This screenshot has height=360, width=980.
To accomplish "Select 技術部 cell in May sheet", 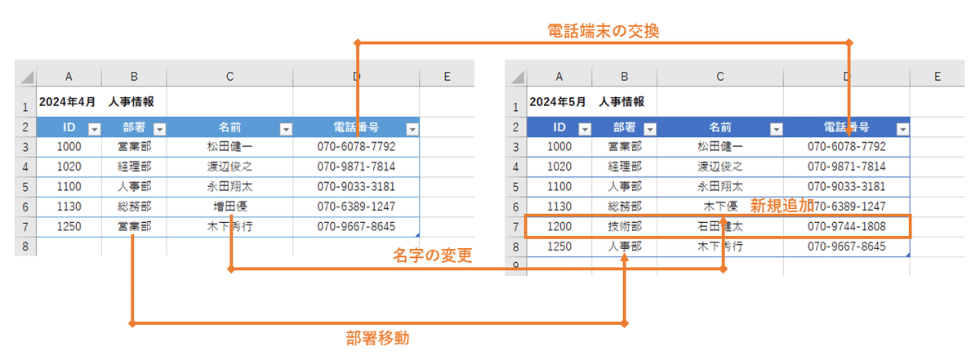I will click(x=625, y=226).
